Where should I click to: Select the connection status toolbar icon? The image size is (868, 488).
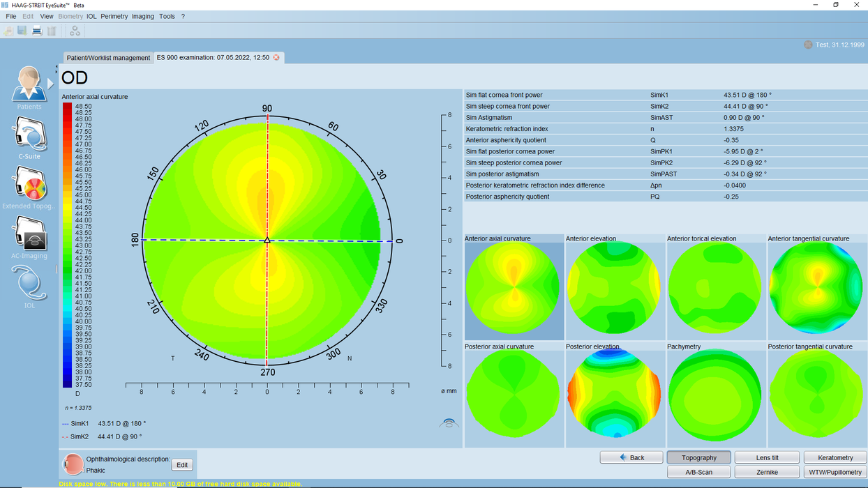tap(75, 31)
